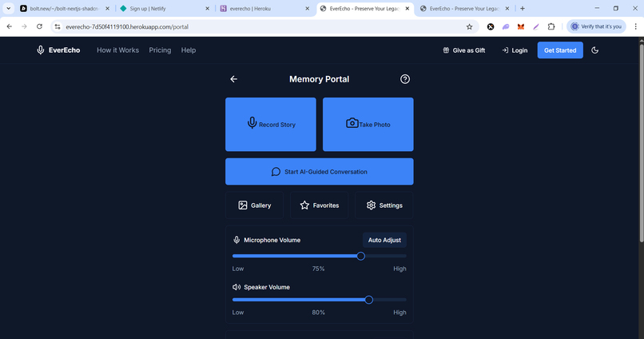Open the purple cloud-shaped extension icon
The height and width of the screenshot is (339, 644).
tap(506, 26)
